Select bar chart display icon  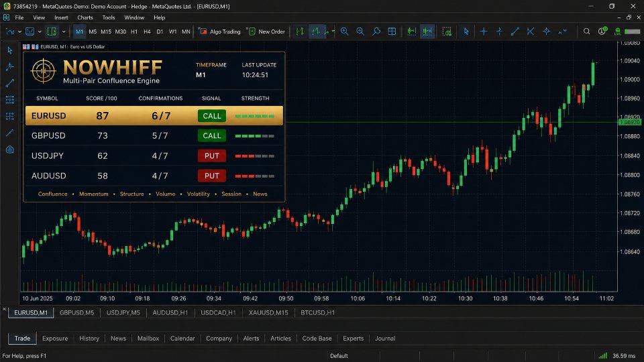[x=301, y=32]
